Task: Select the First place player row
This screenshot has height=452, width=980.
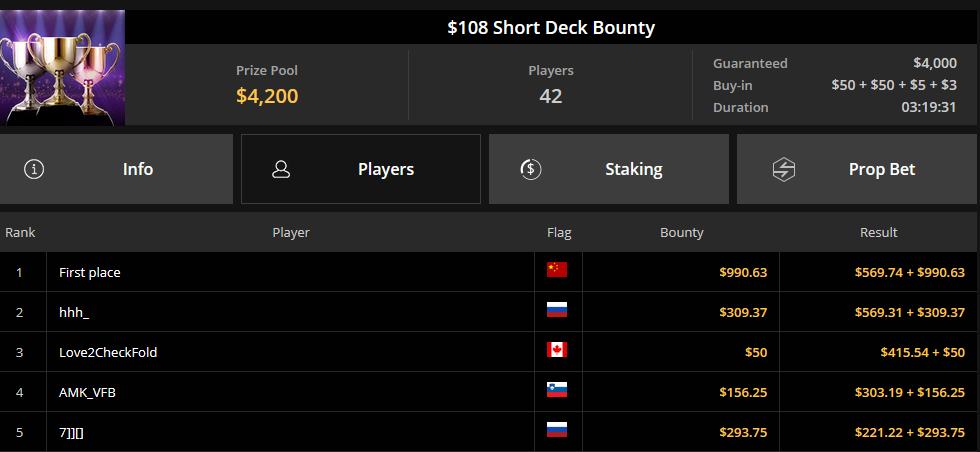Action: [490, 272]
